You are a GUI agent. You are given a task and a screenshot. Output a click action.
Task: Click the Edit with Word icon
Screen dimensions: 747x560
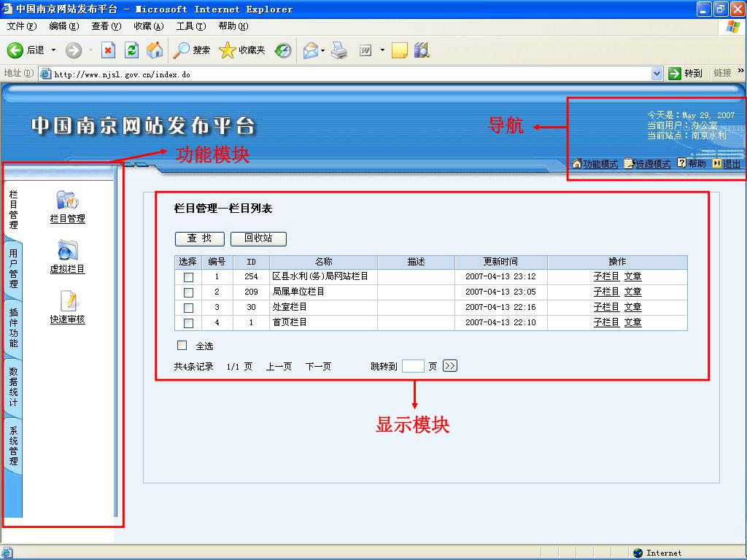[365, 50]
